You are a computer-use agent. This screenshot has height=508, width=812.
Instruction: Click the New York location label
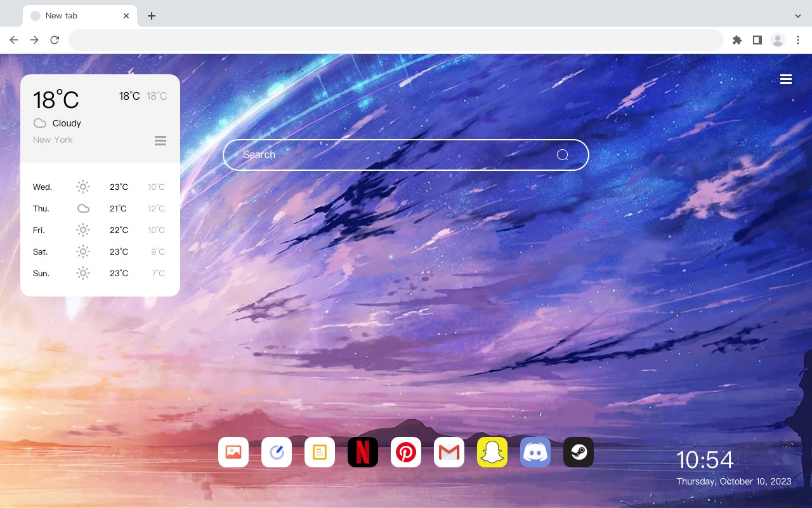pyautogui.click(x=53, y=140)
